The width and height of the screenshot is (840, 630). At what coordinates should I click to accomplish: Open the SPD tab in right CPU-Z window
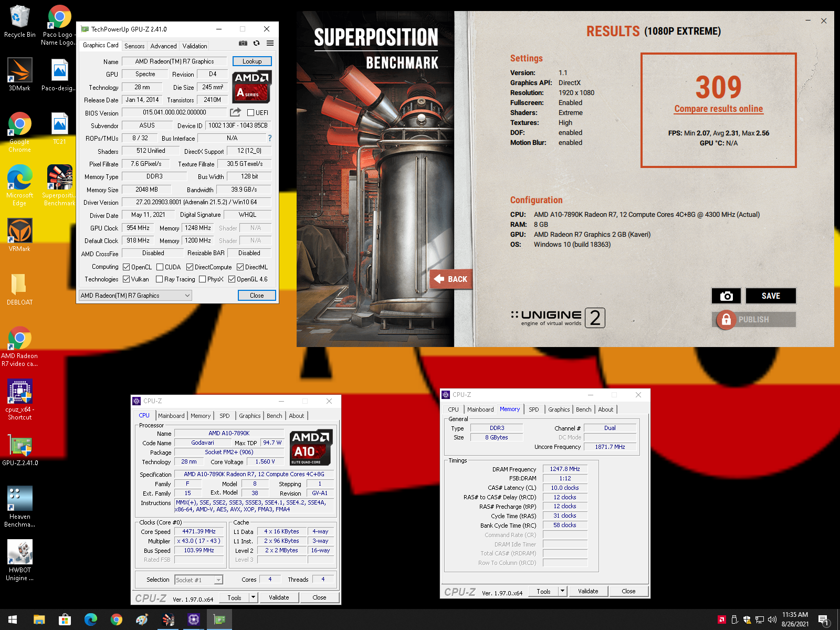click(x=534, y=409)
